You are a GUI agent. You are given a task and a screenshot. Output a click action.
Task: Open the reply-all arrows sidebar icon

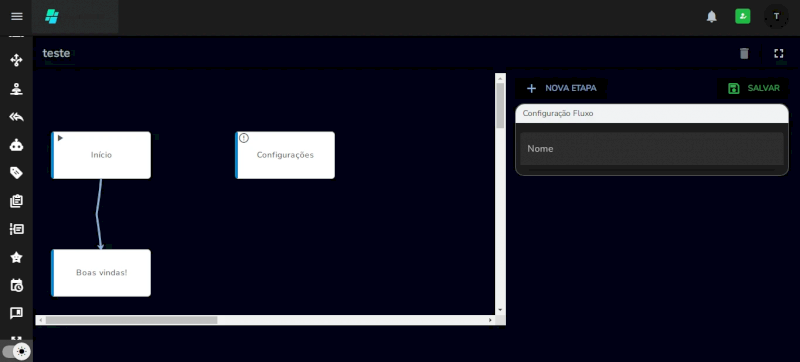tap(16, 117)
